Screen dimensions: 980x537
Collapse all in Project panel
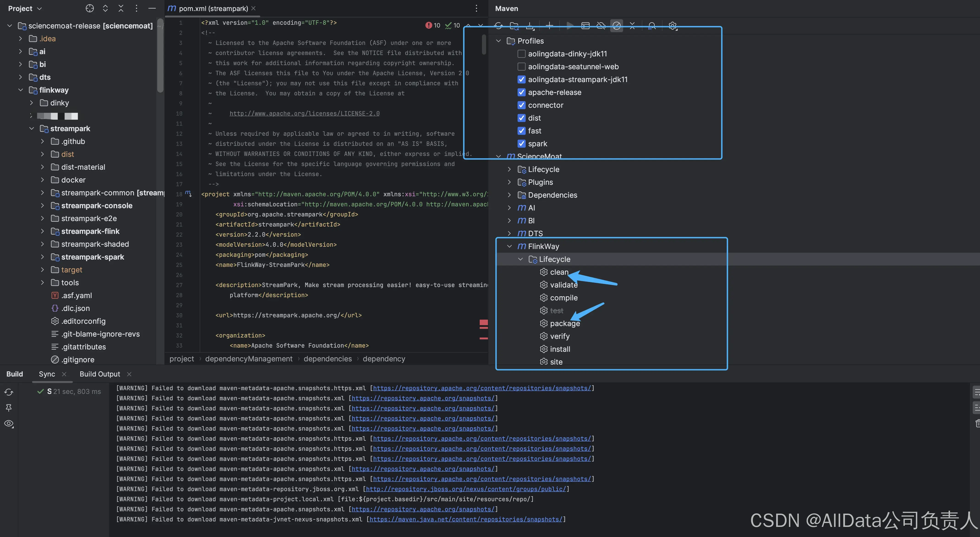[121, 8]
